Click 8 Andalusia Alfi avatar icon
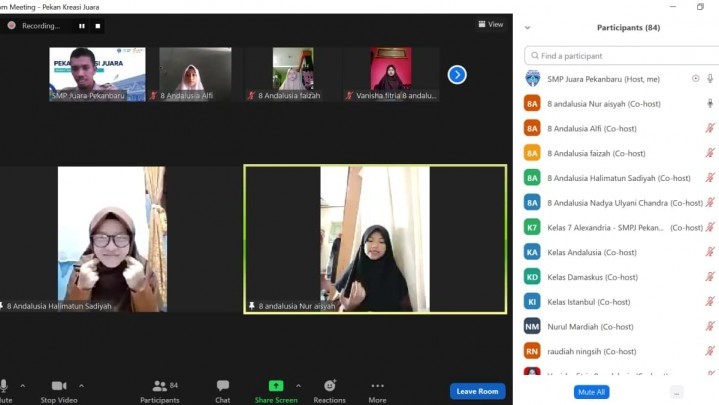This screenshot has height=405, width=719. pyautogui.click(x=532, y=128)
